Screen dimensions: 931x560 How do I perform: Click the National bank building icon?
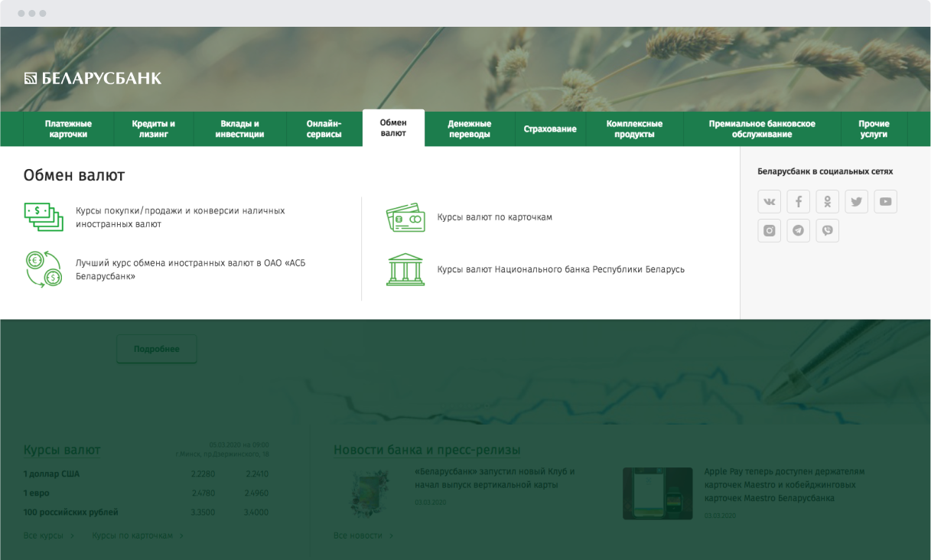(405, 269)
